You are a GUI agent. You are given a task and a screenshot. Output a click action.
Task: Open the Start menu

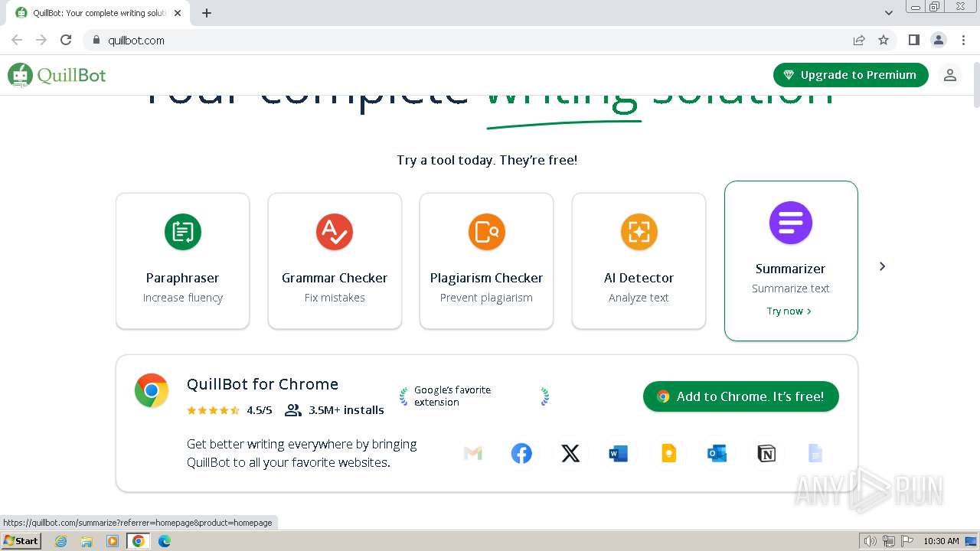coord(21,540)
